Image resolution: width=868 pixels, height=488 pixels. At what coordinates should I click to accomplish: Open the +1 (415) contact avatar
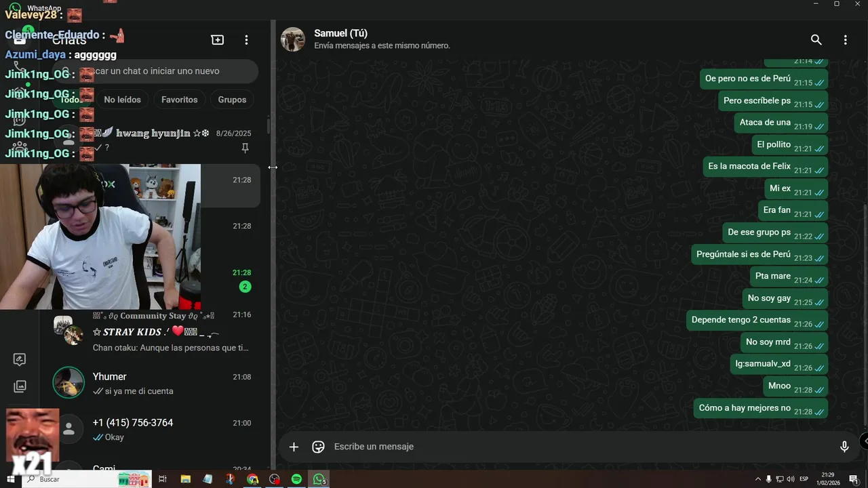[x=68, y=429]
